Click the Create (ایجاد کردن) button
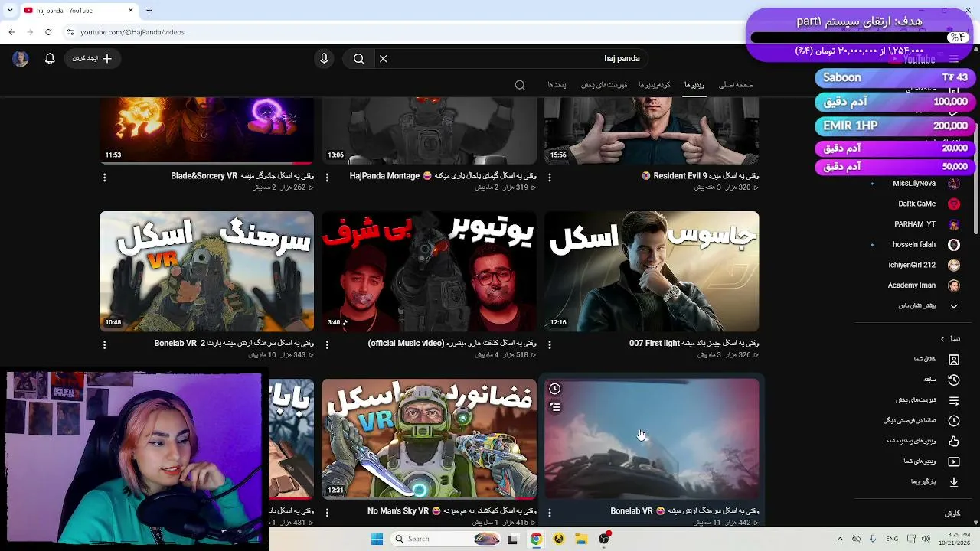This screenshot has height=551, width=980. point(93,58)
